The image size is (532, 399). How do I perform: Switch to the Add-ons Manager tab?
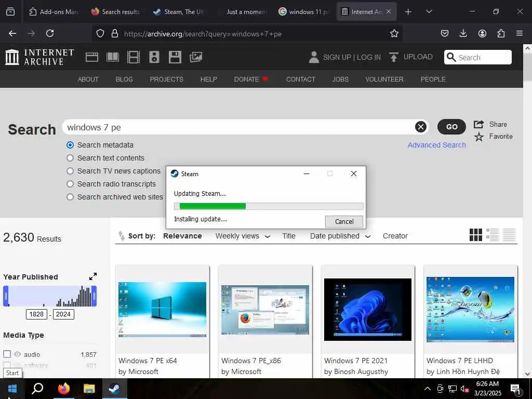54,11
